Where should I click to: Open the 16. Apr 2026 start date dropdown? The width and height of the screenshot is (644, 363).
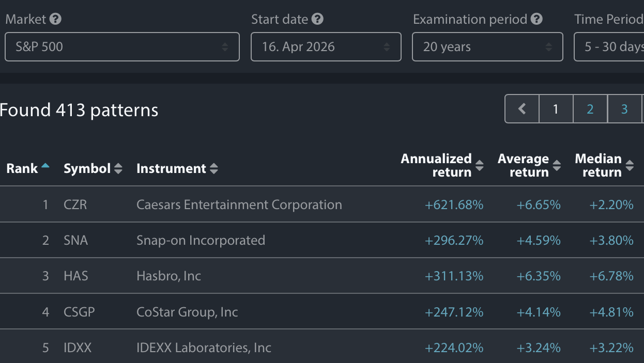pos(326,47)
